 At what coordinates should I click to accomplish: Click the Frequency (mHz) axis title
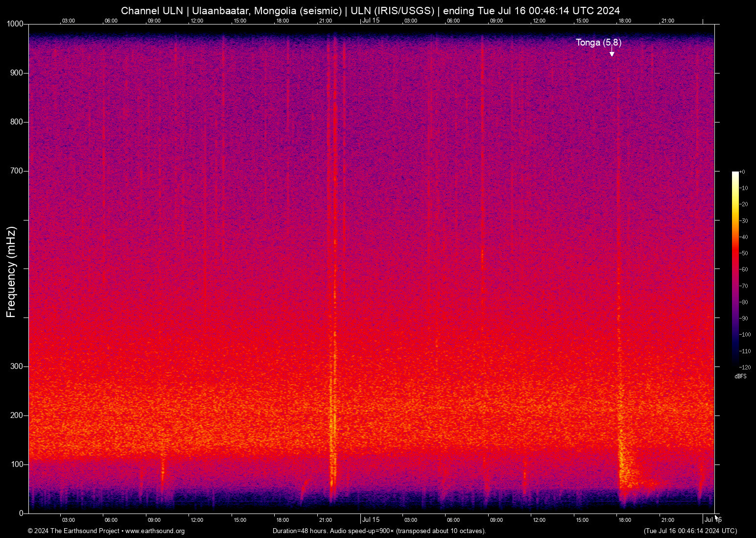pyautogui.click(x=11, y=270)
